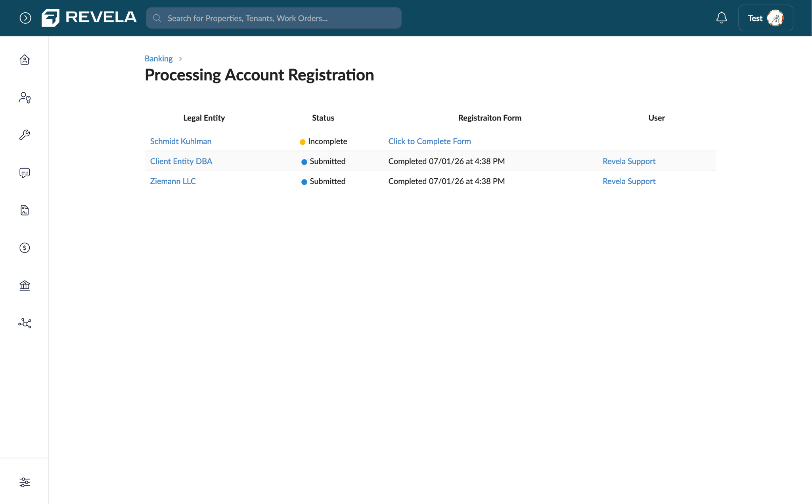
Task: Open notifications with the bell icon
Action: (721, 18)
